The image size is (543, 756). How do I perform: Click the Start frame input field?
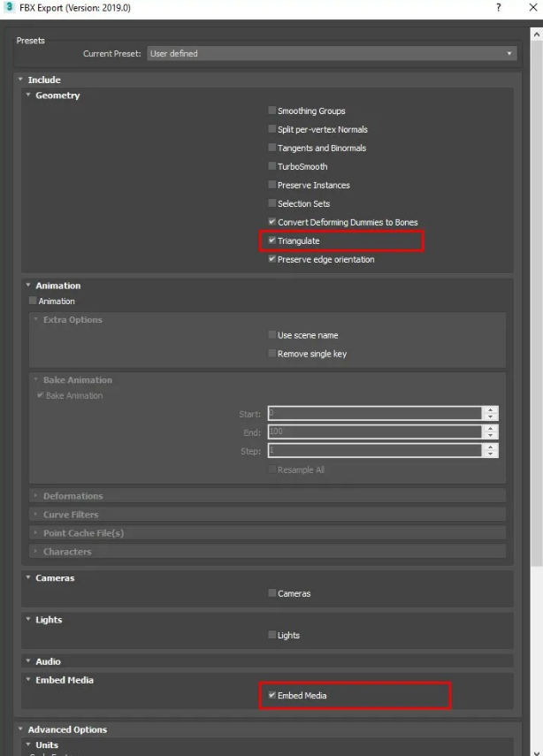(375, 413)
